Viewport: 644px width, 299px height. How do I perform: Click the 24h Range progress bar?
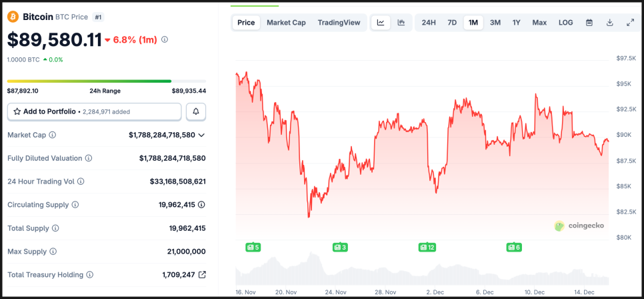[107, 81]
